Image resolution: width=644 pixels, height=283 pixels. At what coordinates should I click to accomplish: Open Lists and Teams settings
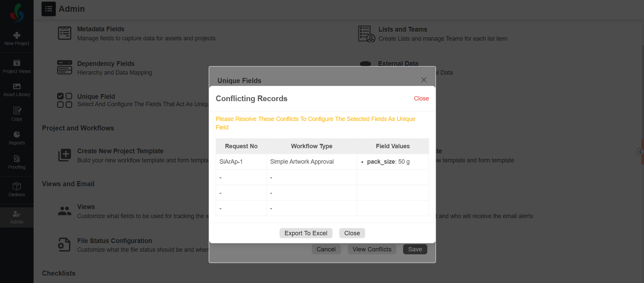pyautogui.click(x=403, y=30)
